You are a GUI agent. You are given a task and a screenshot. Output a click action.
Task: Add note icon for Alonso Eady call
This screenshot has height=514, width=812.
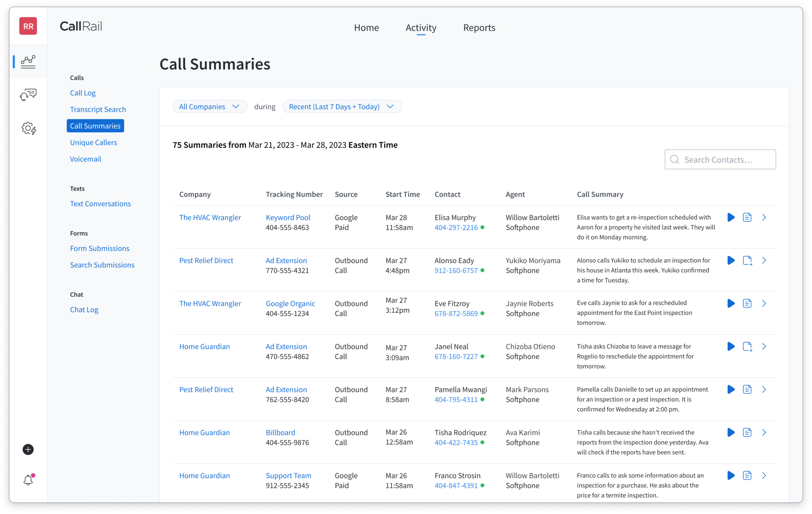coord(747,261)
